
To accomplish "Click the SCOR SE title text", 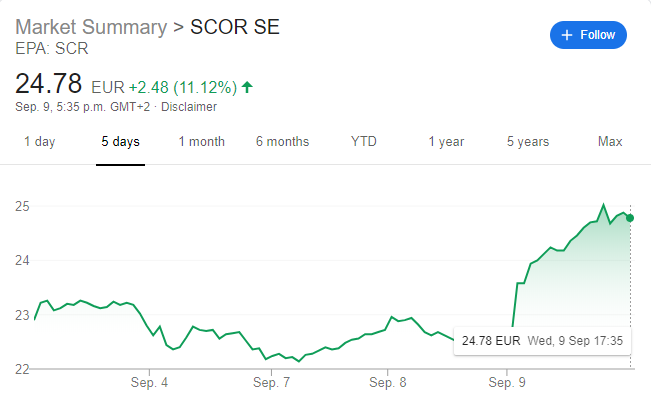I will 235,27.
